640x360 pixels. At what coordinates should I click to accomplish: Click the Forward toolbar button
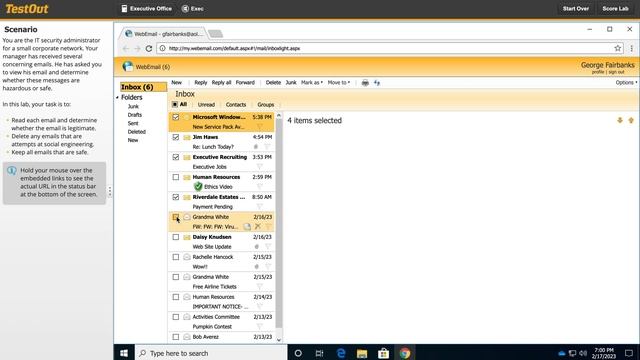click(245, 82)
